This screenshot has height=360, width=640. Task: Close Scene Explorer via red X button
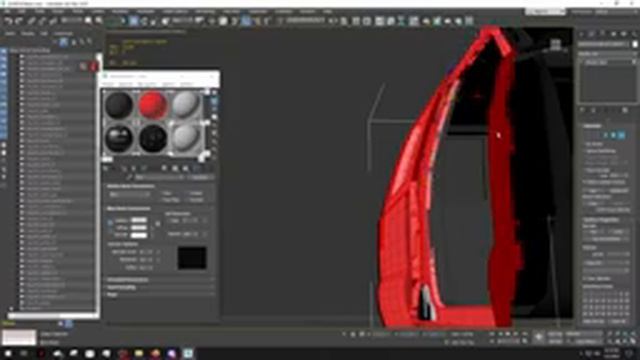pos(93,66)
